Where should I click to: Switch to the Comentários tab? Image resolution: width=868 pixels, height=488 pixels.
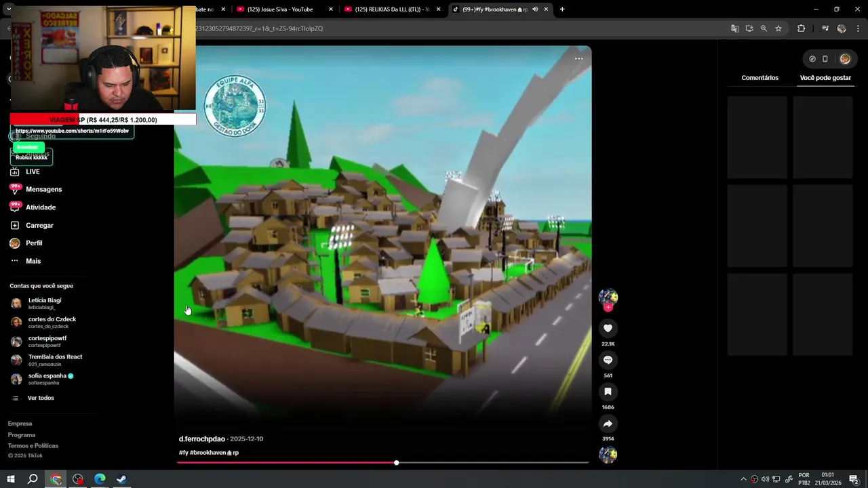coord(759,78)
